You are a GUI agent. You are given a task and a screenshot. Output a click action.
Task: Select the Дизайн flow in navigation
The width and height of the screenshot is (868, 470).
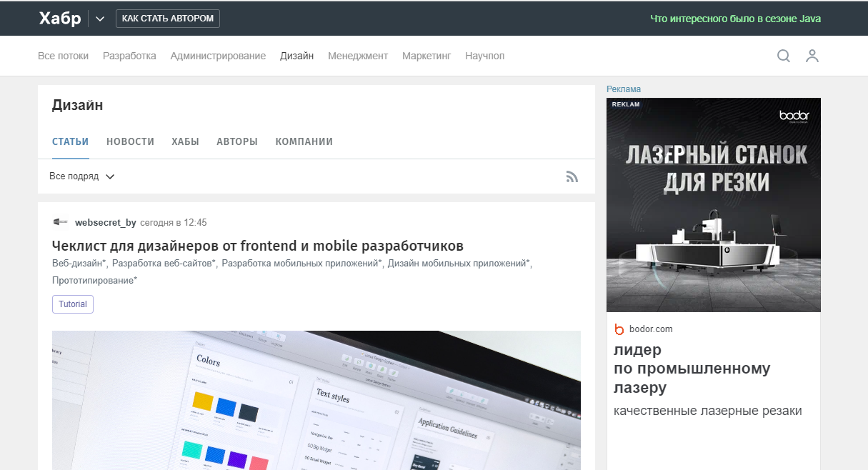click(x=297, y=56)
